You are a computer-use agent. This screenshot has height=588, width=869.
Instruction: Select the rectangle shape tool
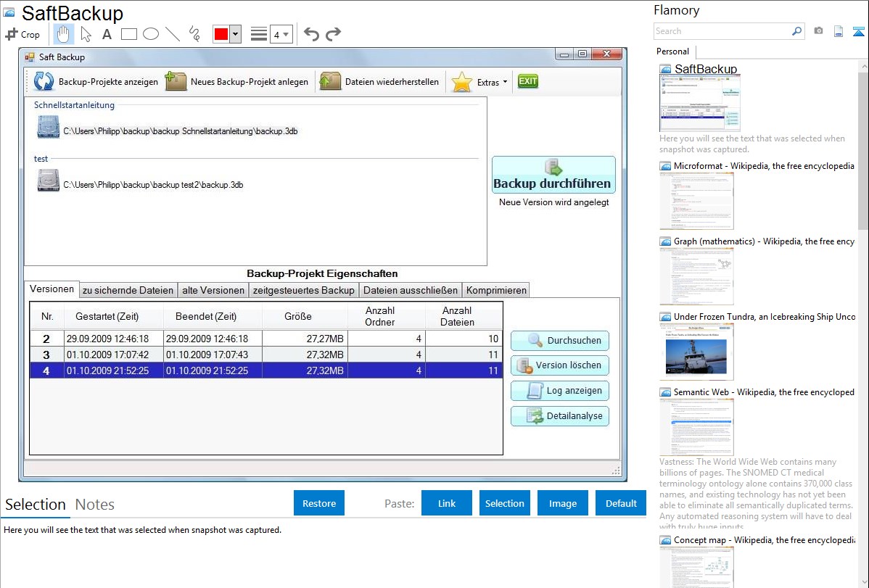[128, 34]
